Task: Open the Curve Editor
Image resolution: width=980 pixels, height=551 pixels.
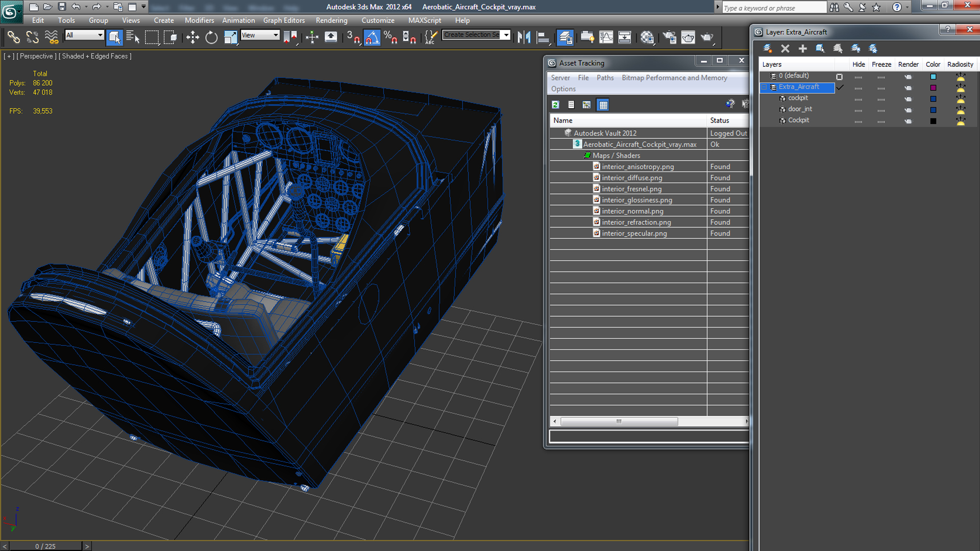Action: (x=606, y=37)
